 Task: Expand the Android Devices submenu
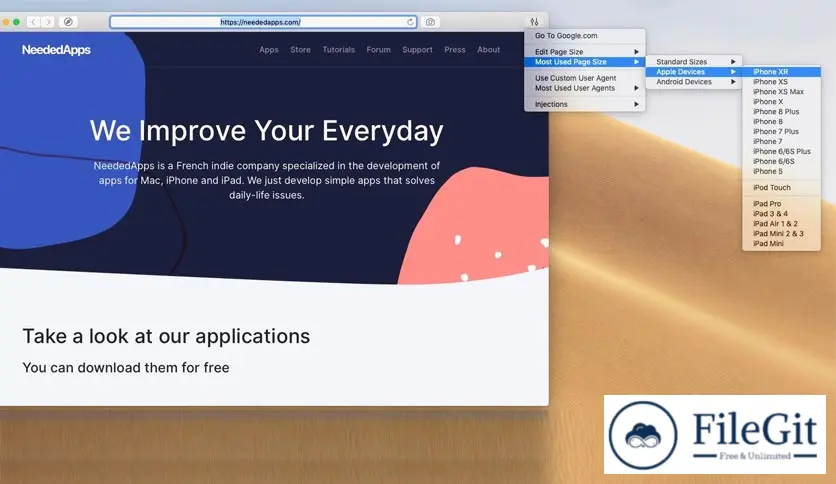coord(694,82)
